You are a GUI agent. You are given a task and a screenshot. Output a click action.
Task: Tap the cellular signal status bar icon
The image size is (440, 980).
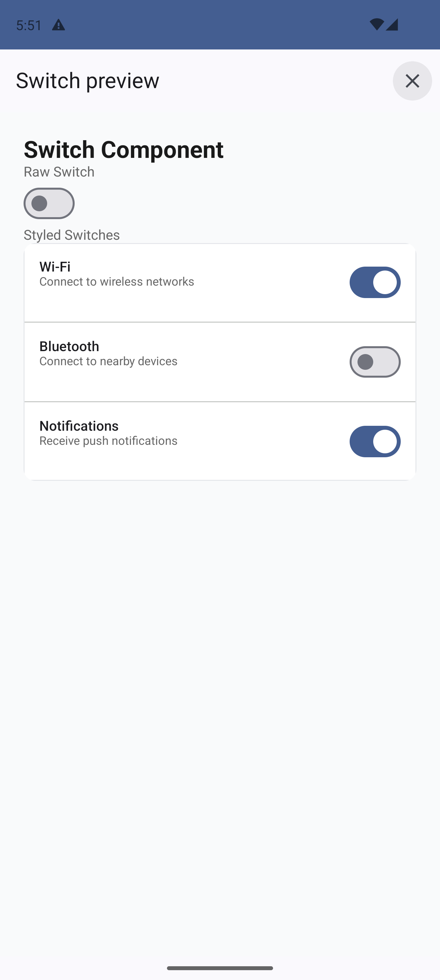[x=392, y=25]
